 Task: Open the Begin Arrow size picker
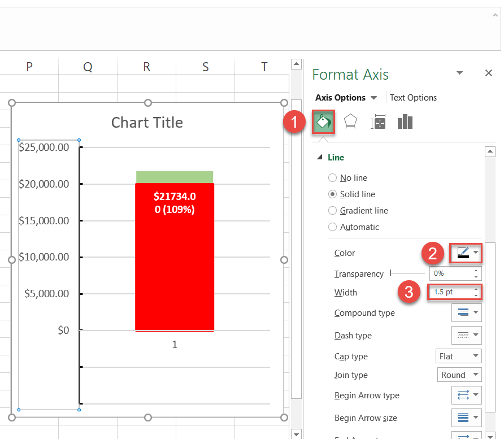click(467, 418)
